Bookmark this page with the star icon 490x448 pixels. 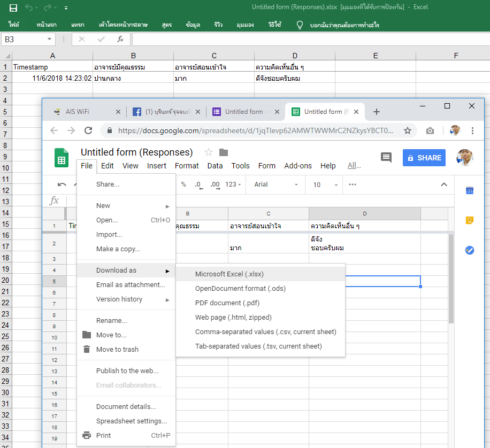408,130
